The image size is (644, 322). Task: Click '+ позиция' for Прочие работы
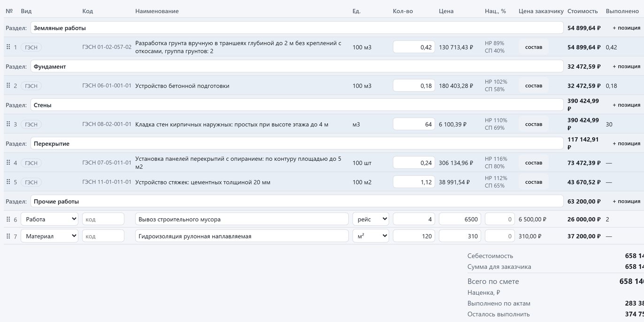[x=626, y=201]
